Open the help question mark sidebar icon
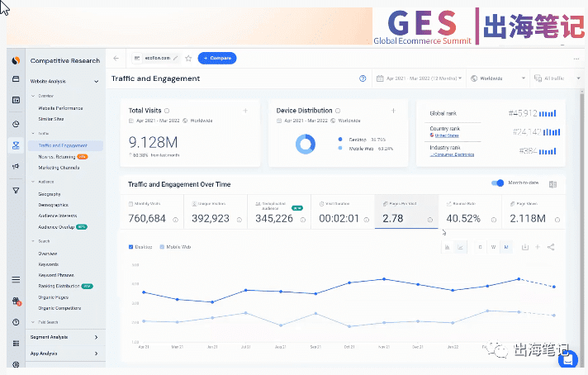This screenshot has height=375, width=588. (x=16, y=322)
